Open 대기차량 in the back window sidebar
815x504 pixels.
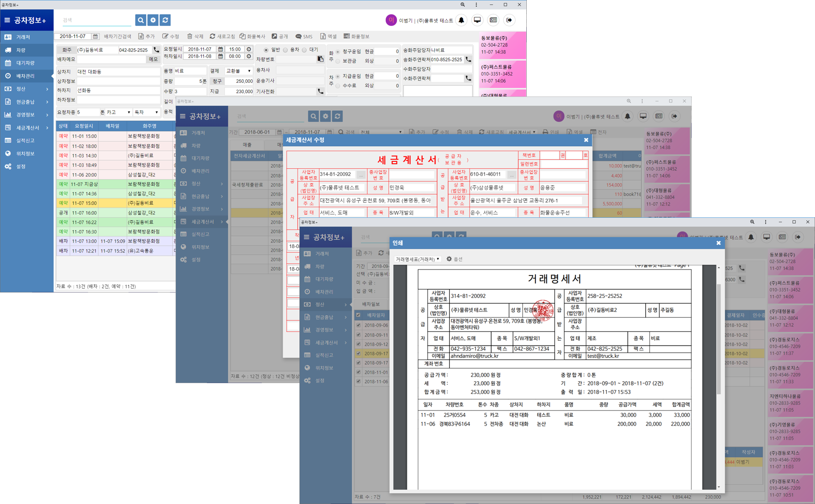(x=27, y=63)
